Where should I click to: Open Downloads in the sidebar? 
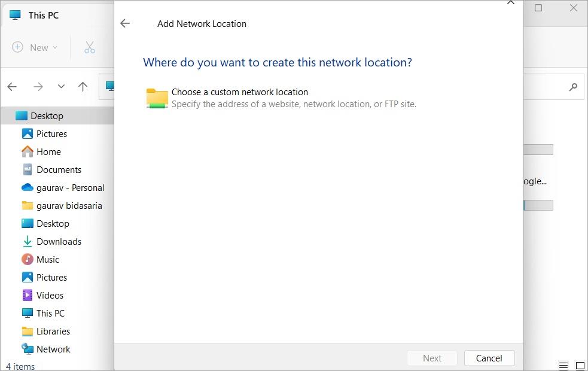57,242
